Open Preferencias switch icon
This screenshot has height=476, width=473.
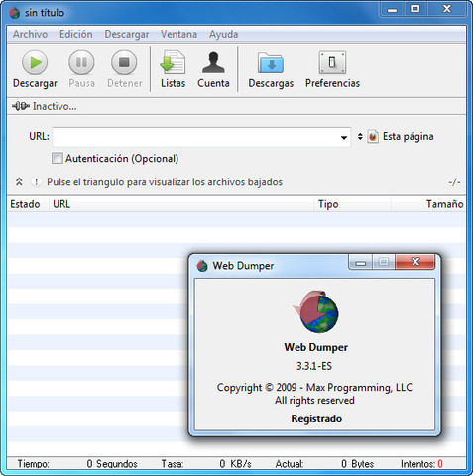pos(332,62)
